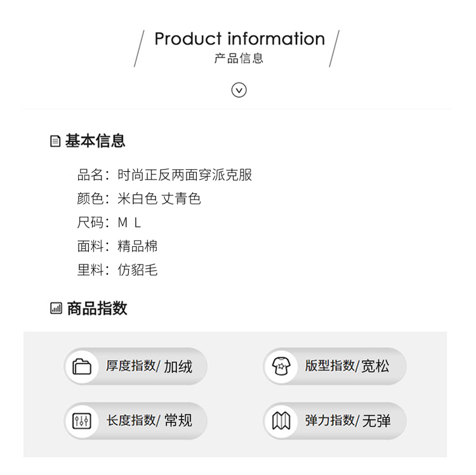
Task: Click the folder icon for 厚度指数
Action: [82, 367]
